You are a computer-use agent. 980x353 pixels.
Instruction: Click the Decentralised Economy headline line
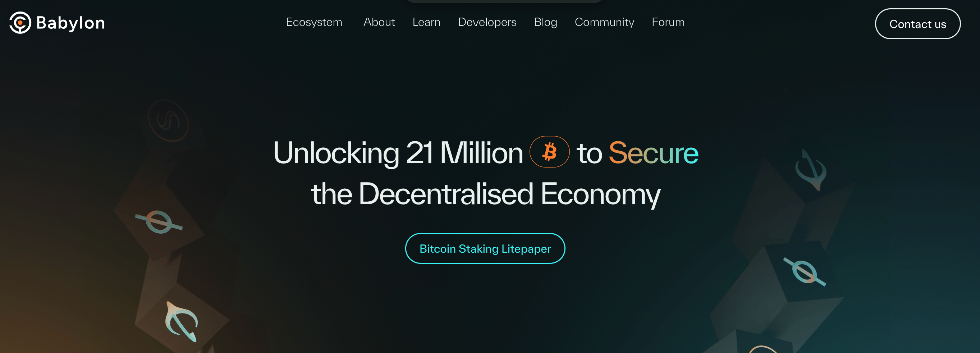tap(485, 194)
